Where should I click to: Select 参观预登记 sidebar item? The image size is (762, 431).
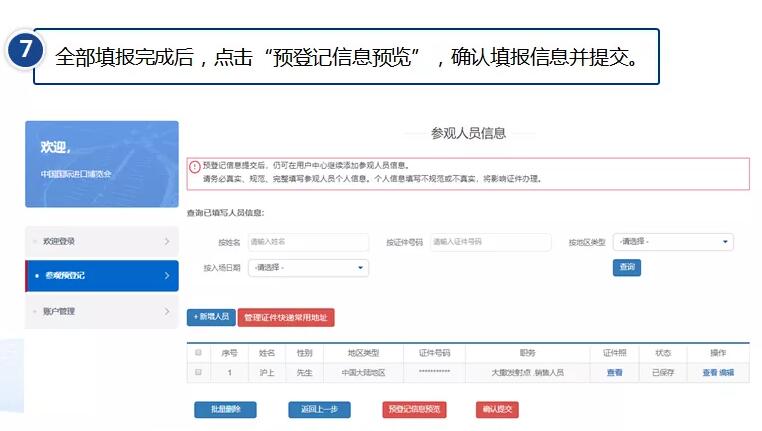tap(102, 276)
